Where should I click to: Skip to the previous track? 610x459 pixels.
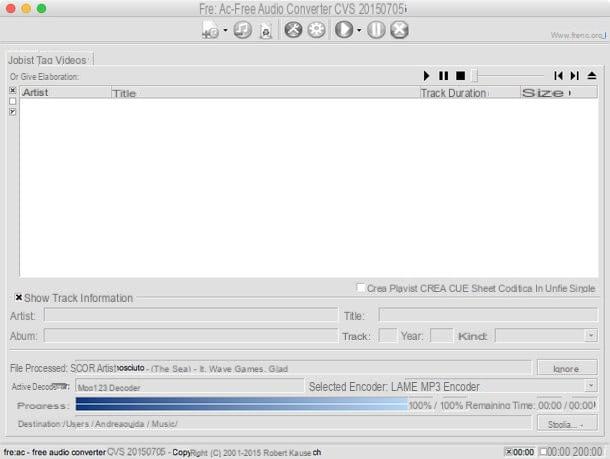point(558,75)
